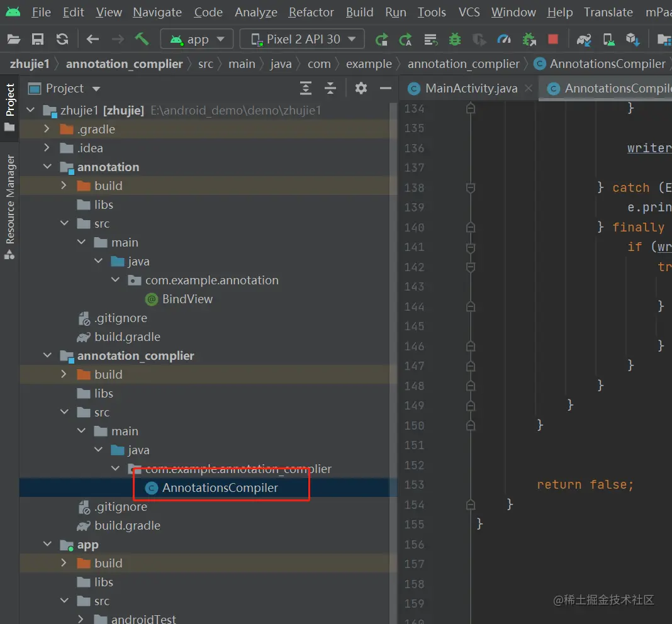Viewport: 672px width, 624px height.
Task: Click annotation_complier module breadcrumb
Action: pos(125,64)
